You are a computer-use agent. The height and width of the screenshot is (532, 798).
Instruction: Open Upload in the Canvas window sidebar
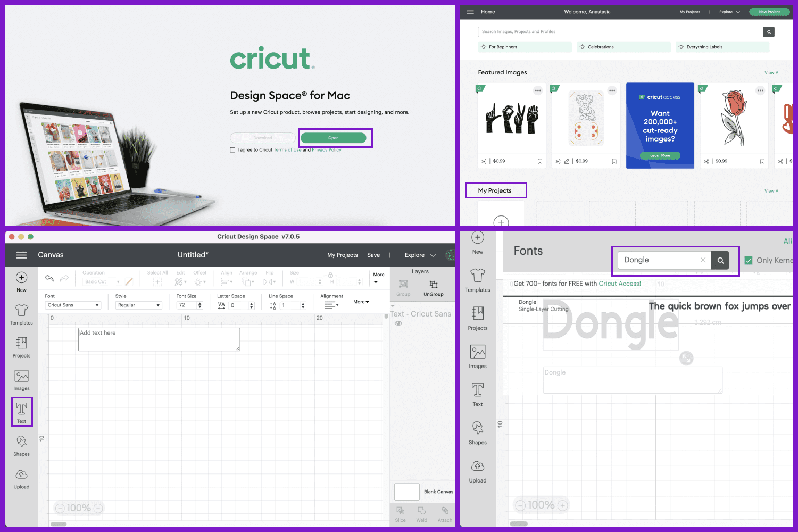coord(21,479)
